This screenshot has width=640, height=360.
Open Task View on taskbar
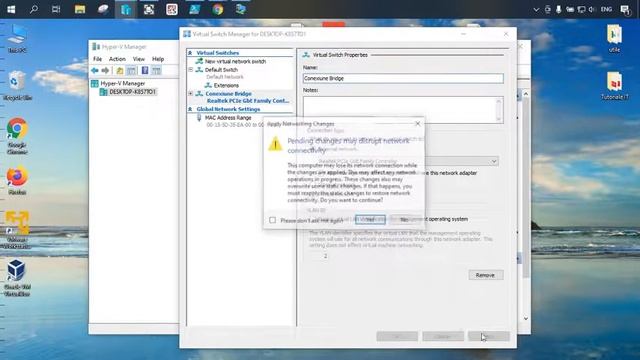point(56,9)
